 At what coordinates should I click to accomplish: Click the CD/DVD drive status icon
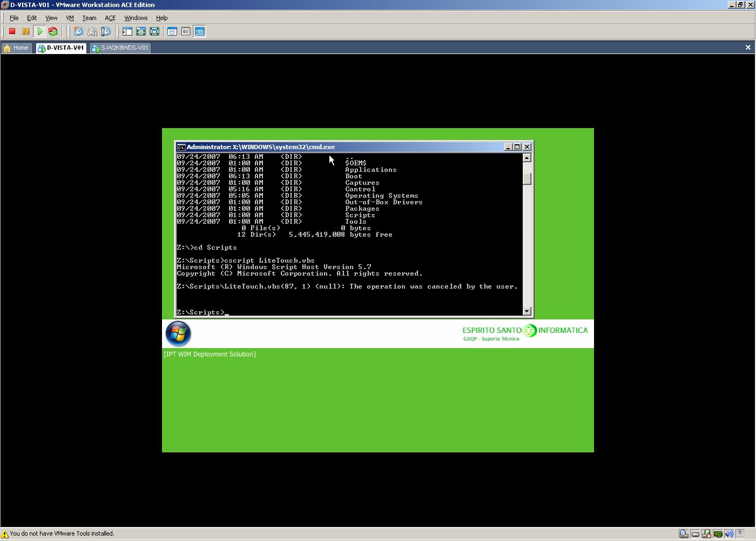[684, 534]
